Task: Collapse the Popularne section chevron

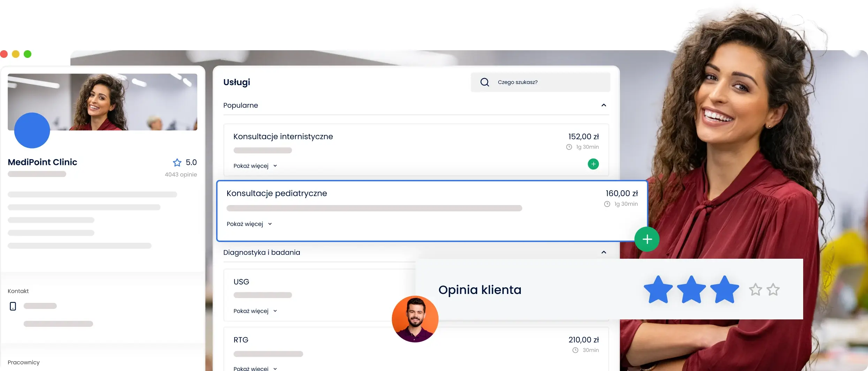Action: coord(604,105)
